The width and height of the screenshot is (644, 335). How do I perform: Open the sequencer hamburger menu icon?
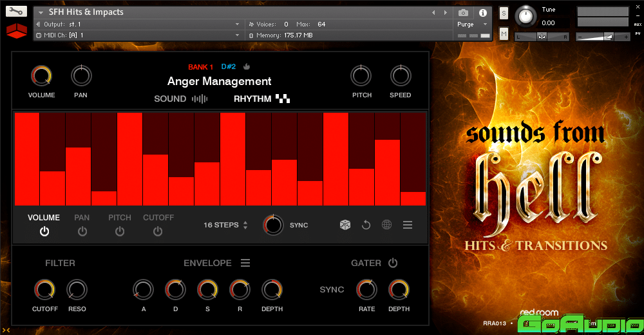[408, 225]
